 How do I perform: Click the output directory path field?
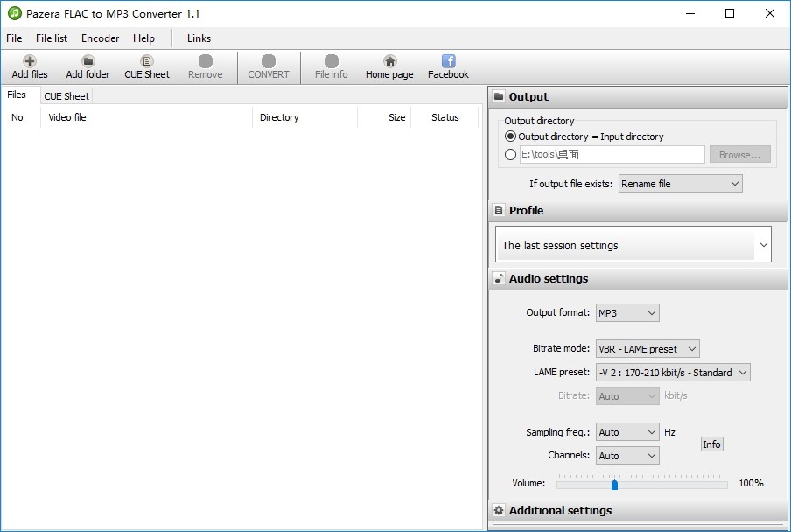(x=612, y=154)
